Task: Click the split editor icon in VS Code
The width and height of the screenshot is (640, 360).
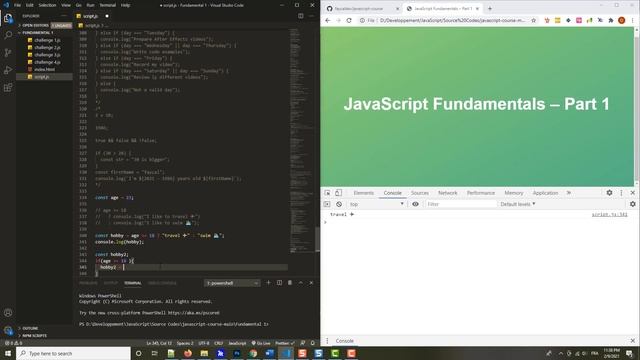Action: [300, 16]
